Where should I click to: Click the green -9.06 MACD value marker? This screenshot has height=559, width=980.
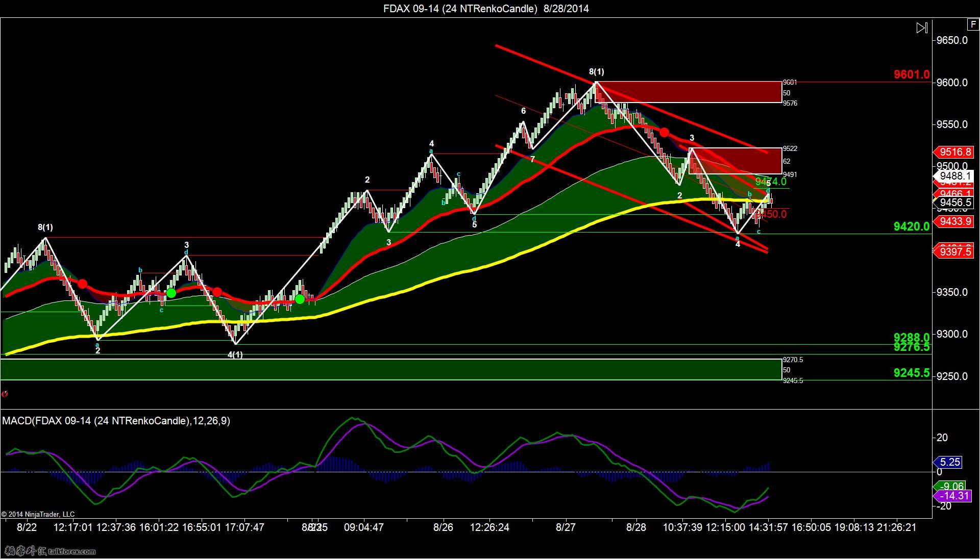pos(950,487)
